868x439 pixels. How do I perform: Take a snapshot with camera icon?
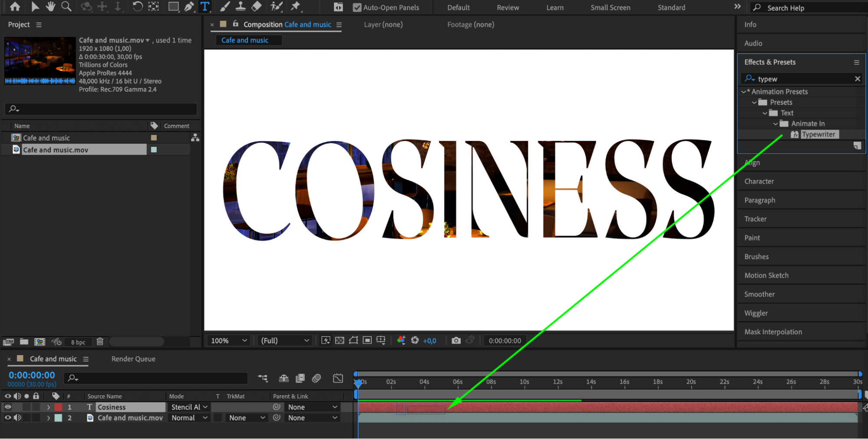455,340
